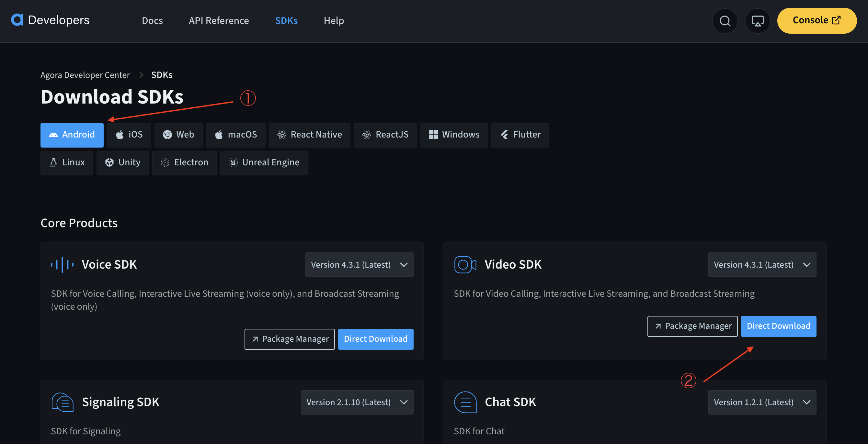The image size is (868, 444).
Task: Open the search icon in header
Action: click(725, 21)
